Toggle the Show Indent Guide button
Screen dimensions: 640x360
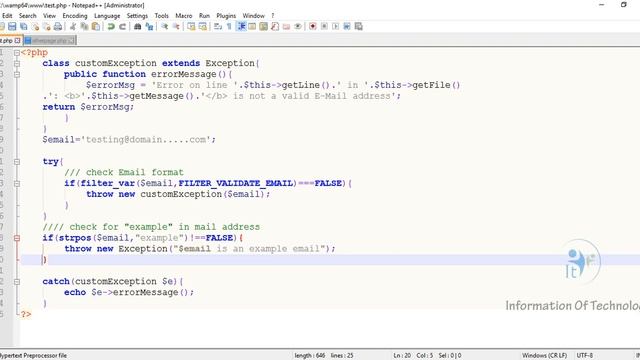coord(241,27)
